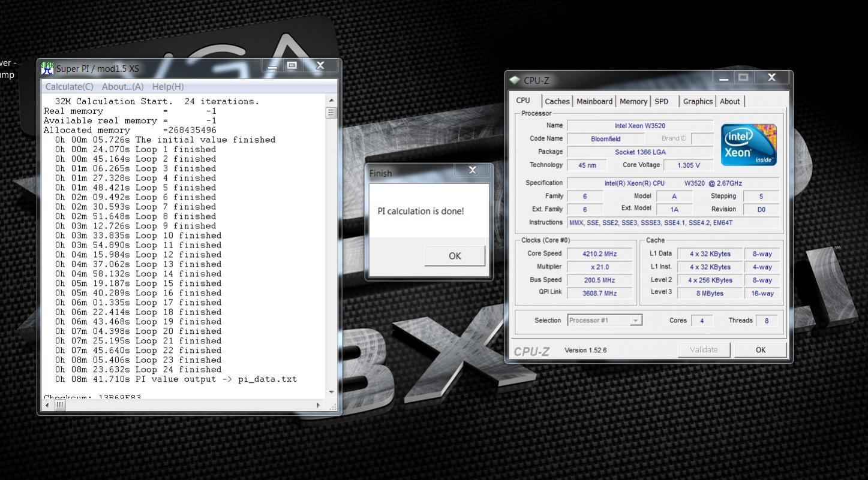Click the 'Loop 12 finished' log line
Viewport: 868px width, 480px height.
pos(139,255)
